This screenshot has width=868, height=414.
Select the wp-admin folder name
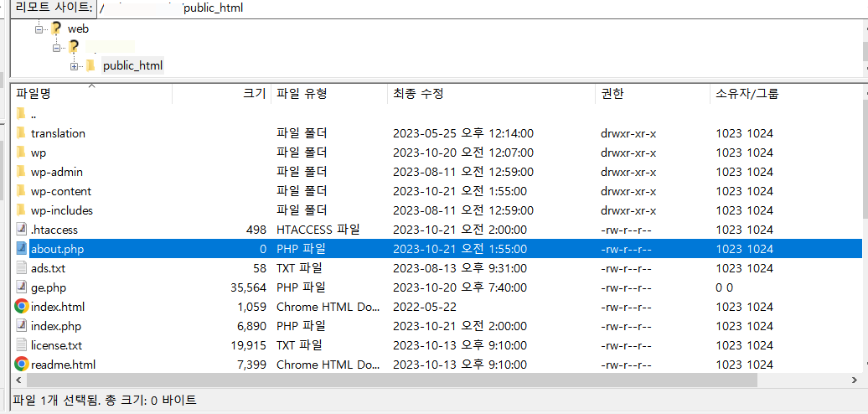click(x=57, y=172)
